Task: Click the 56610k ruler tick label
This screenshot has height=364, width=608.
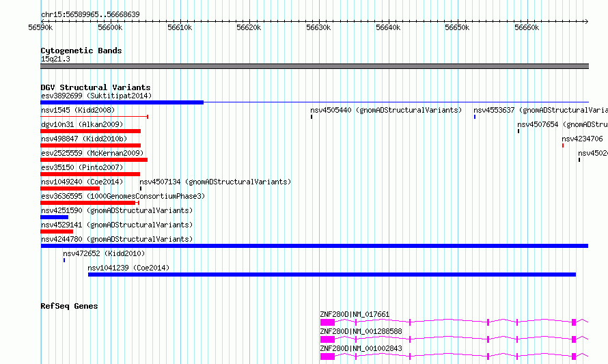Action: (x=180, y=27)
